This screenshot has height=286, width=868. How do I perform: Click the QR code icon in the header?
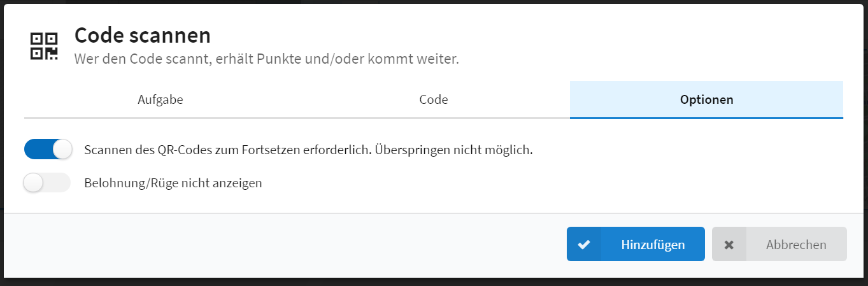tap(44, 46)
